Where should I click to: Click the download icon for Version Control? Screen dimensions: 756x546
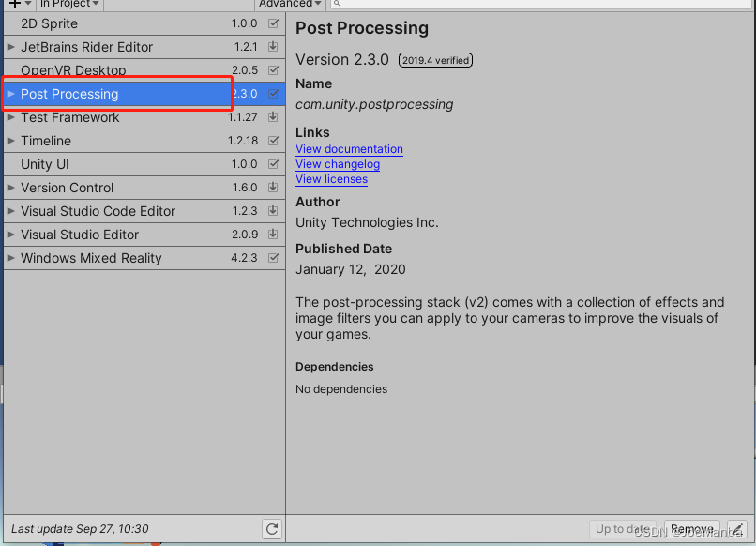[x=272, y=187]
